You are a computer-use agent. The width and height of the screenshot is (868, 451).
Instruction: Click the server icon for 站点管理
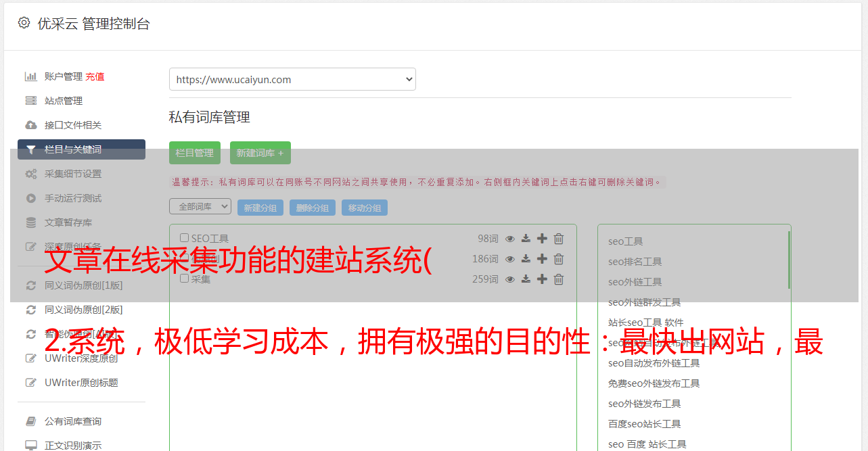click(x=31, y=101)
